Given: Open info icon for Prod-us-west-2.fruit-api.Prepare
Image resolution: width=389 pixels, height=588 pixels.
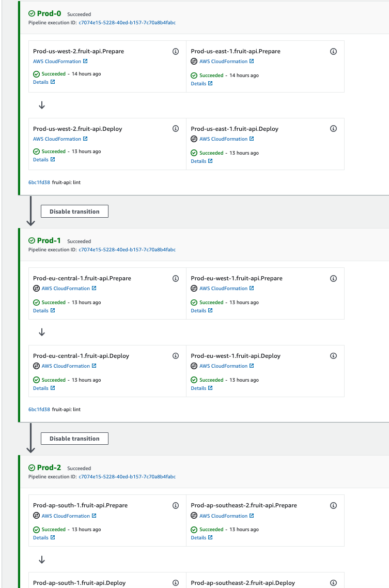Looking at the screenshot, I should [176, 51].
